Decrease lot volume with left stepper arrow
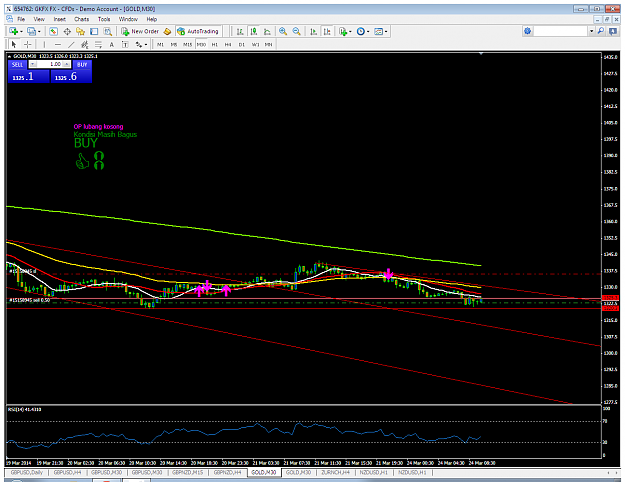This screenshot has height=482, width=625. click(33, 64)
